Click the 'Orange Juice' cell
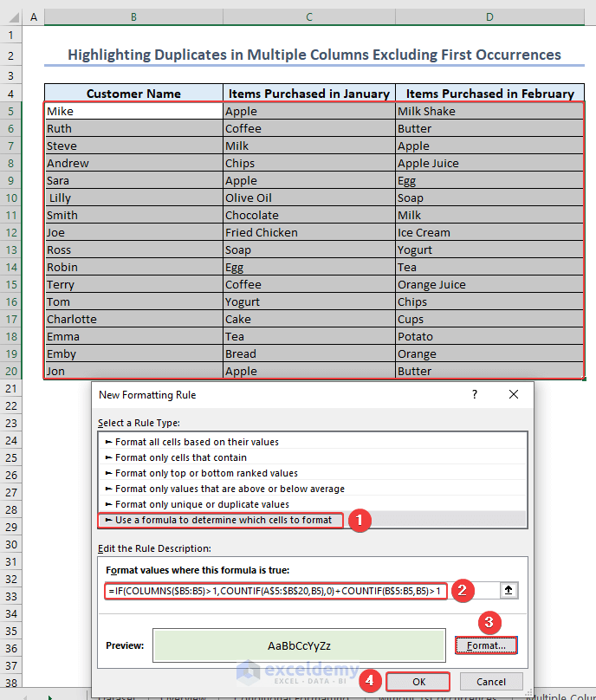This screenshot has width=596, height=700. 489,284
